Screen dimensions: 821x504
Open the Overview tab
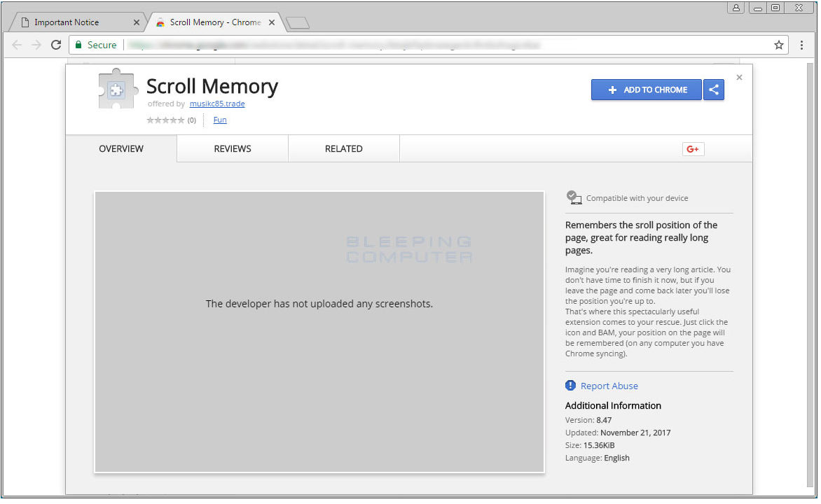[121, 148]
